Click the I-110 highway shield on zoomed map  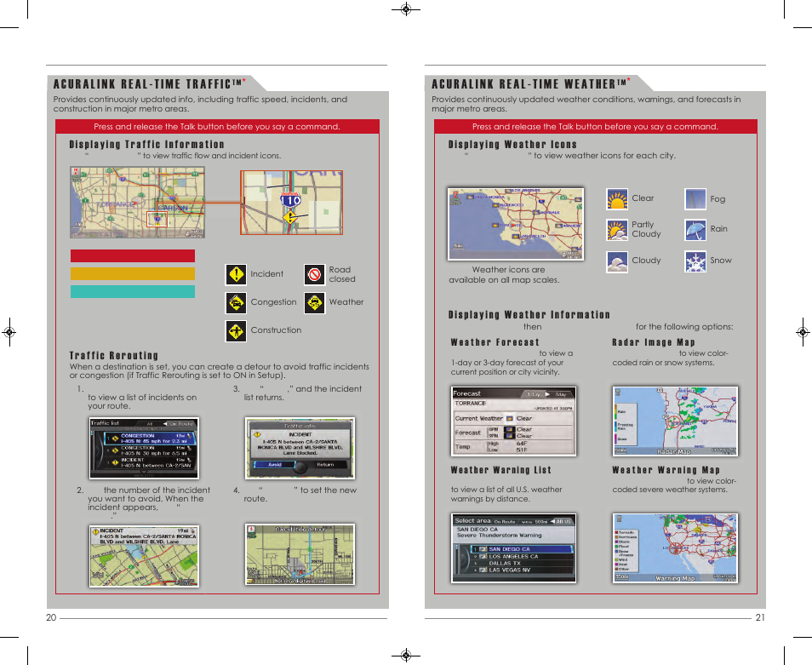coord(290,200)
